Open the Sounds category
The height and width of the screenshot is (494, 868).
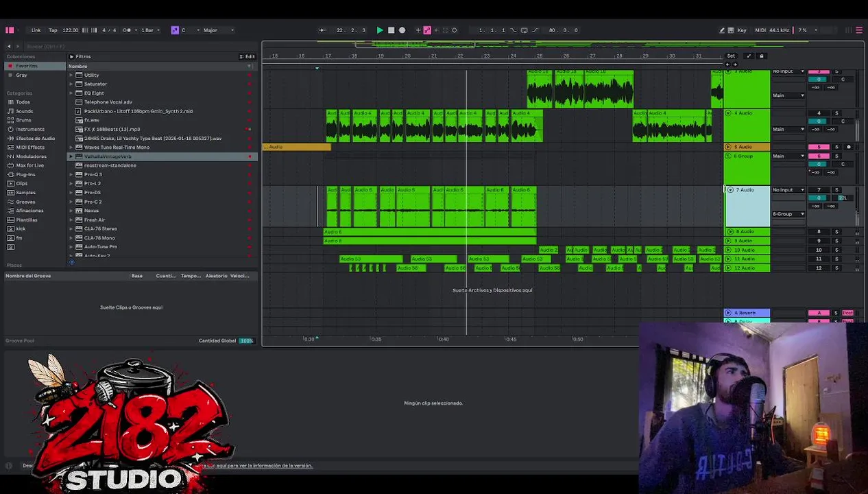(24, 111)
